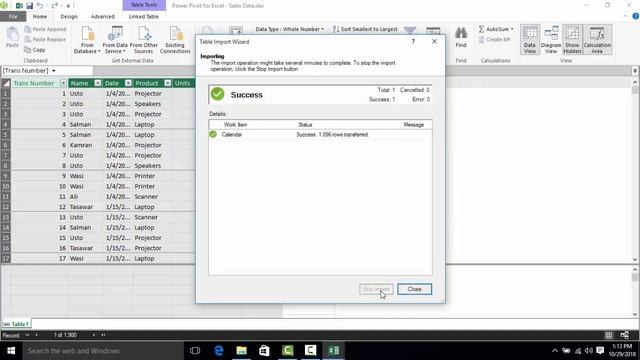Select the Table1 sheet tab
The width and height of the screenshot is (640, 360).
(16, 324)
